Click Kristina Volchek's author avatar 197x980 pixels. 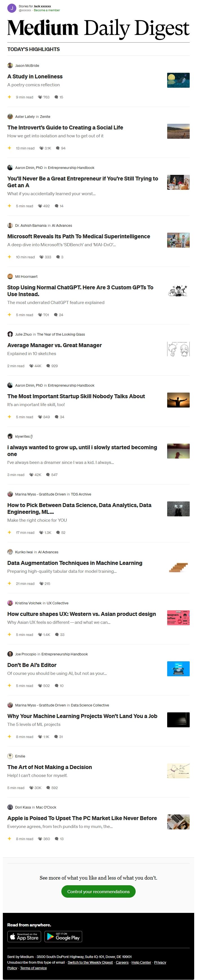click(x=10, y=603)
